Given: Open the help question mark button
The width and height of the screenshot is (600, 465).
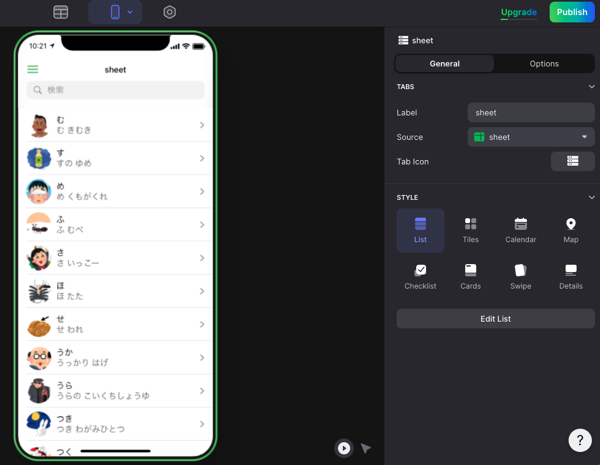Looking at the screenshot, I should pos(580,440).
